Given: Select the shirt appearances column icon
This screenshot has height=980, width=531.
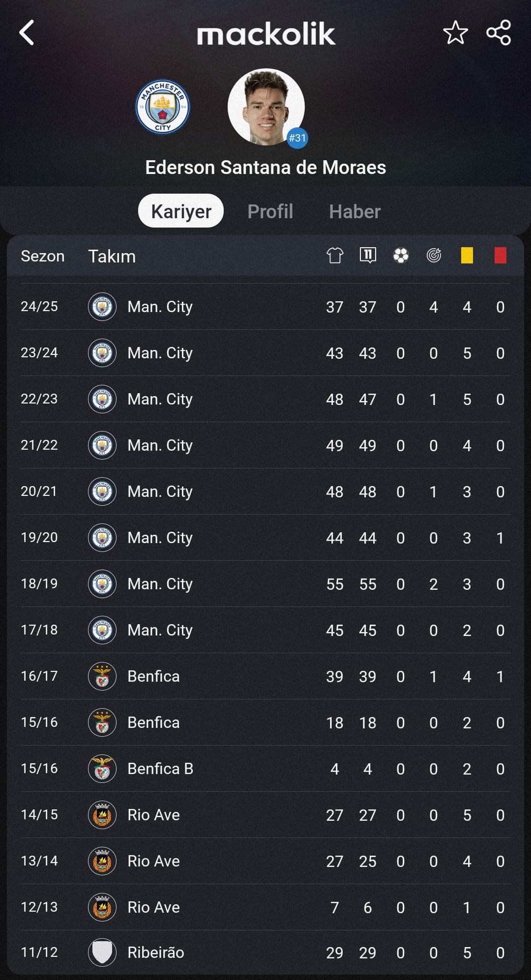Looking at the screenshot, I should (335, 256).
